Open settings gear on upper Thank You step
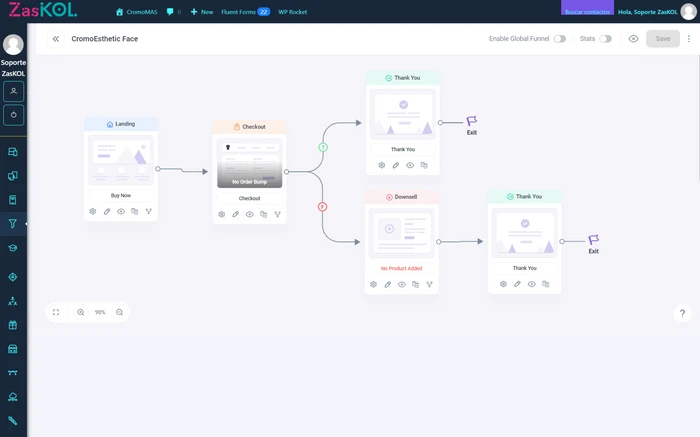Image resolution: width=700 pixels, height=437 pixels. pyautogui.click(x=382, y=165)
